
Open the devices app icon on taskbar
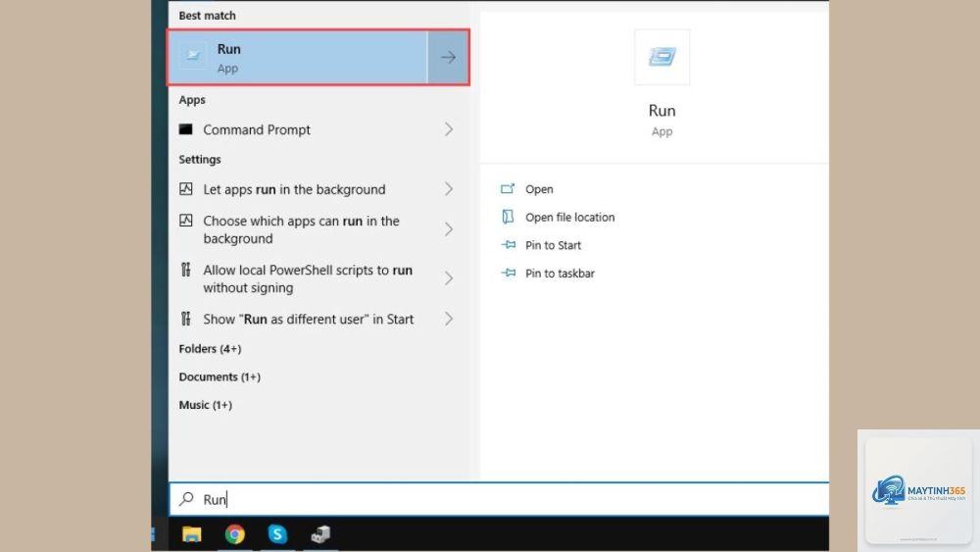(x=320, y=534)
